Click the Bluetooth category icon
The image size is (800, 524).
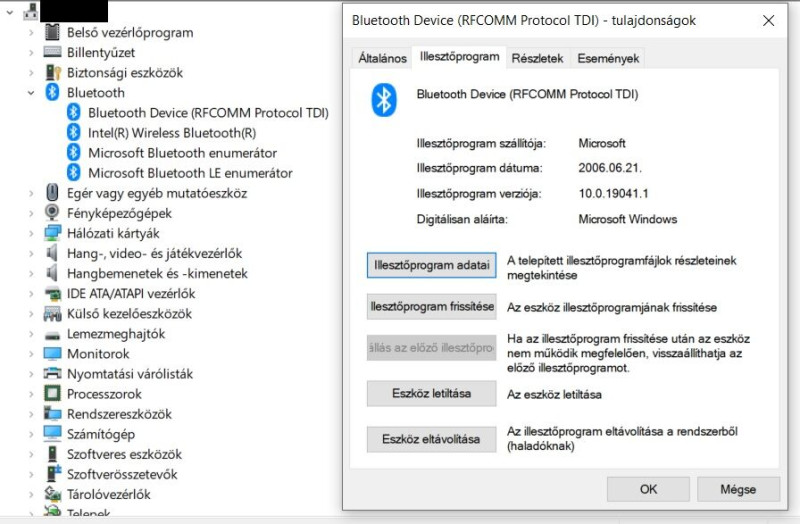click(52, 92)
